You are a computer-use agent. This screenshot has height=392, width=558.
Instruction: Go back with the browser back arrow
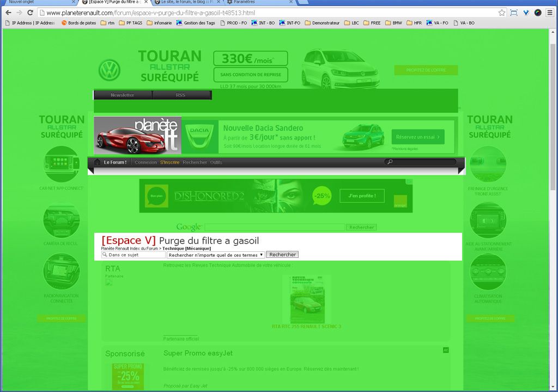(x=8, y=13)
